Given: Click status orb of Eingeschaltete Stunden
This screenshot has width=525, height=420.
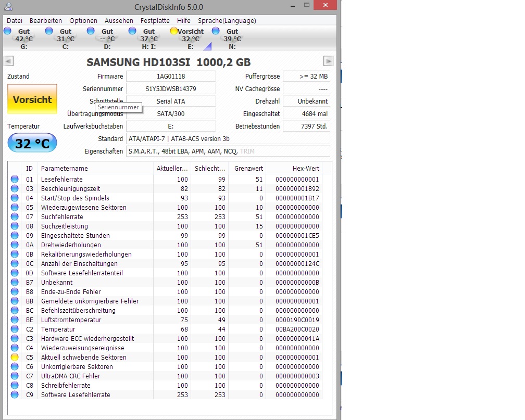Looking at the screenshot, I should (15, 235).
